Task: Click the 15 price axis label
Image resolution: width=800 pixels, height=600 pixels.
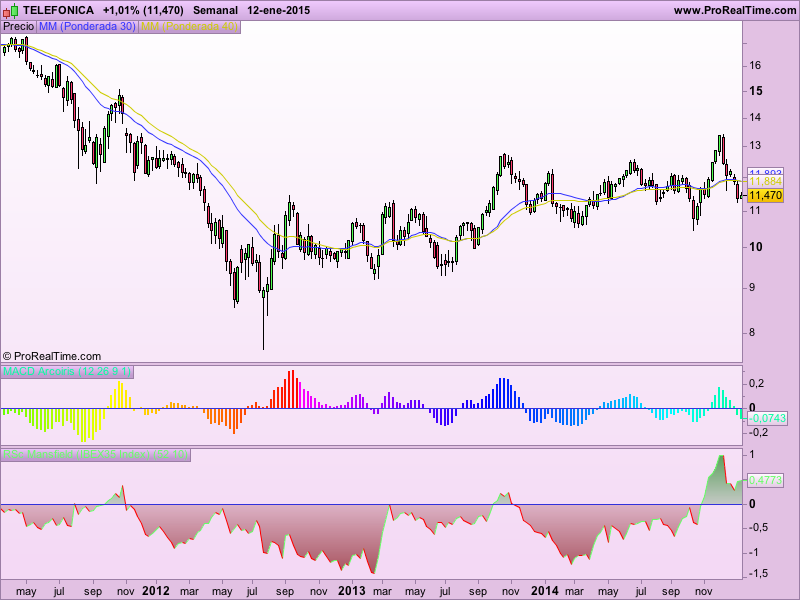Action: tap(756, 91)
